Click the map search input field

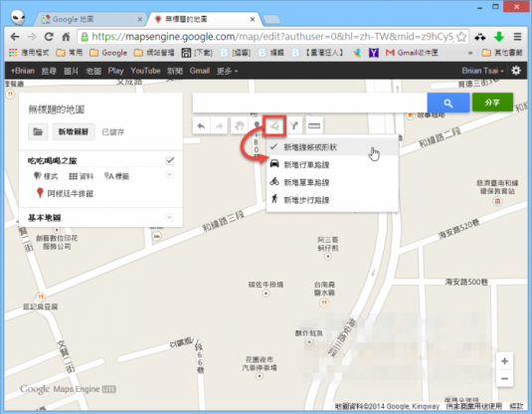[x=310, y=103]
